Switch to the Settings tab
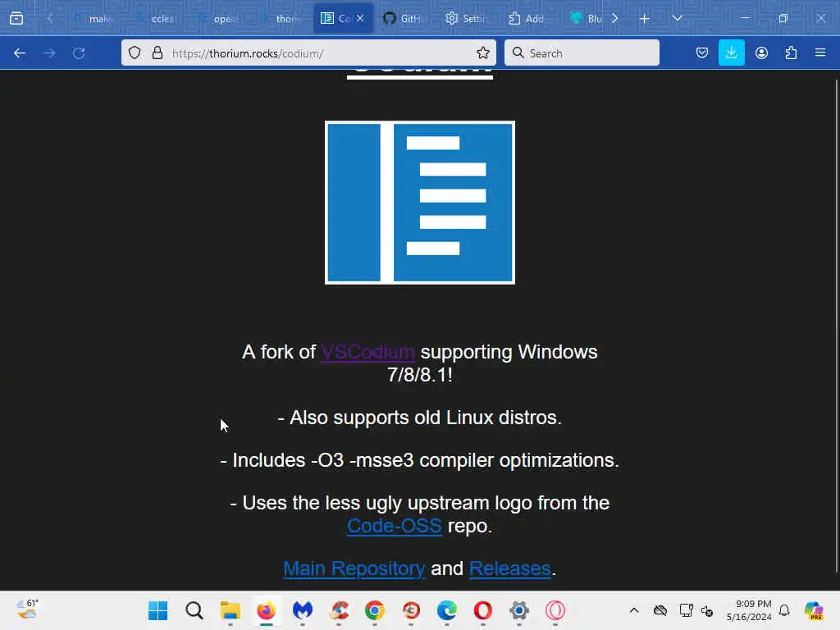The height and width of the screenshot is (630, 840). [x=467, y=18]
